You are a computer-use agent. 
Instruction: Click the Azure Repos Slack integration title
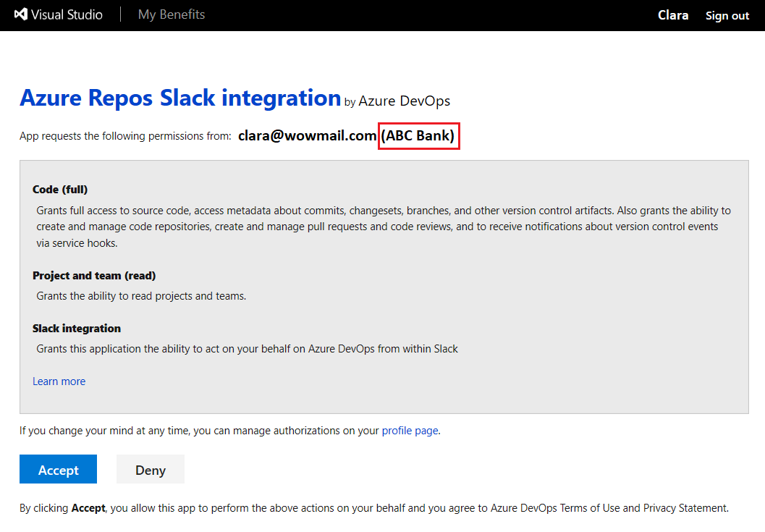pos(180,98)
